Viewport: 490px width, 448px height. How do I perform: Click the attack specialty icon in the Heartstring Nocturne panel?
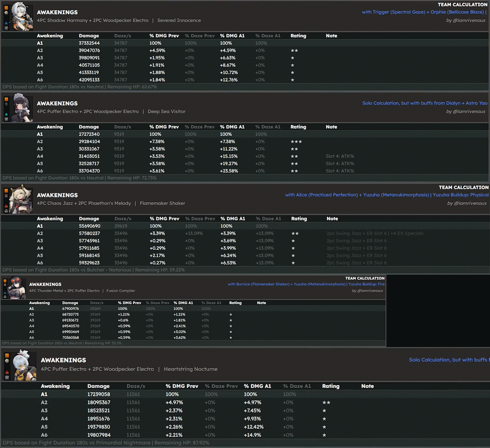click(7, 378)
